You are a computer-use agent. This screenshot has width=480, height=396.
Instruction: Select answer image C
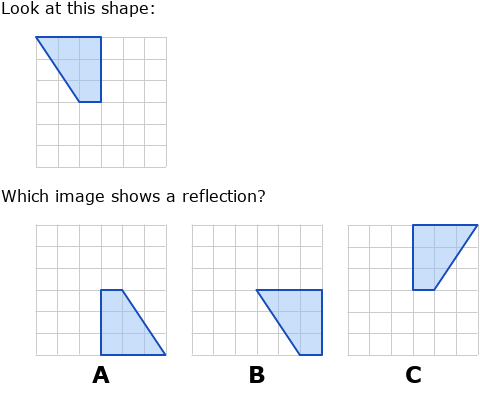(413, 290)
